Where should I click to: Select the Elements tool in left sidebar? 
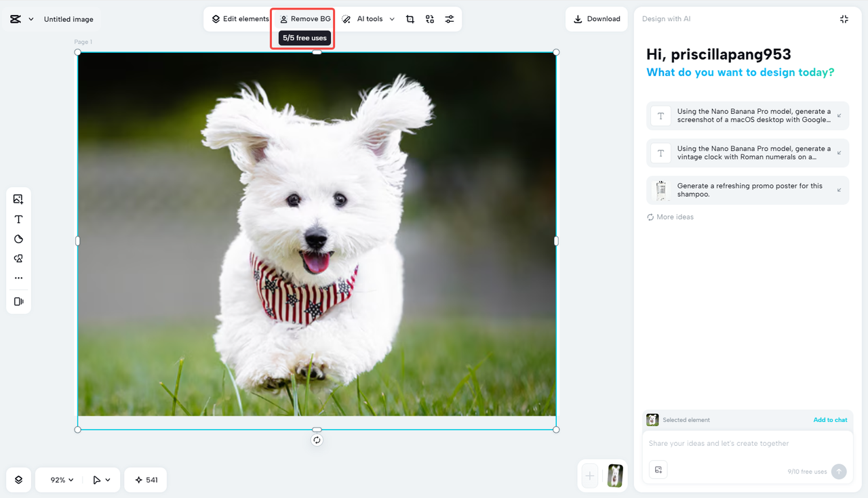pyautogui.click(x=18, y=258)
